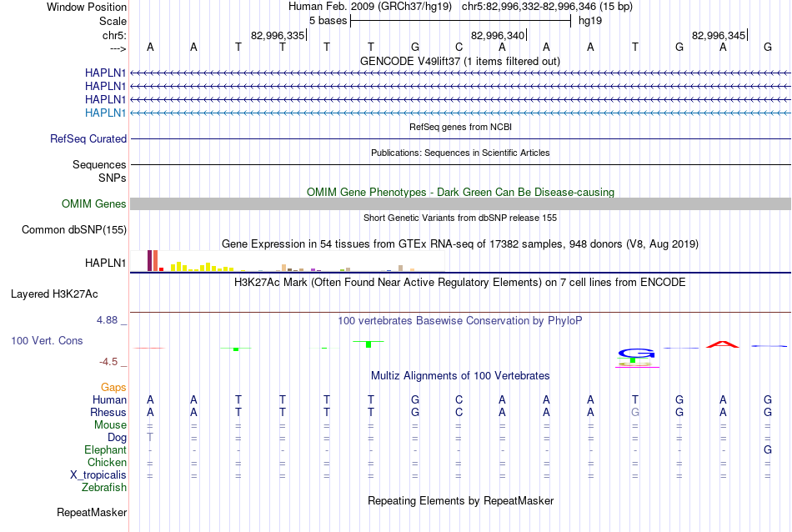792x532 pixels.
Task: Open "H3K27Ac Mark" ENCODE track title
Action: click(x=460, y=282)
